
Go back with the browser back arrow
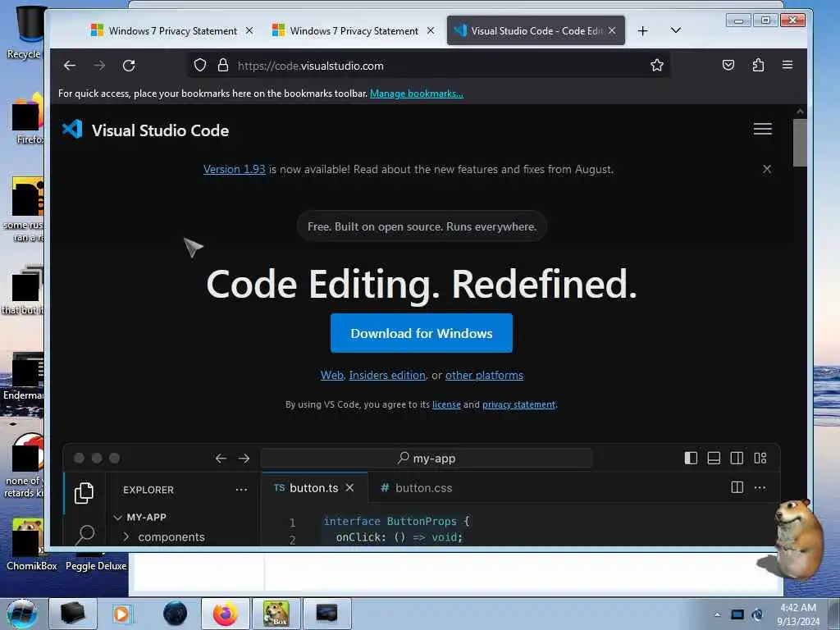(x=70, y=66)
